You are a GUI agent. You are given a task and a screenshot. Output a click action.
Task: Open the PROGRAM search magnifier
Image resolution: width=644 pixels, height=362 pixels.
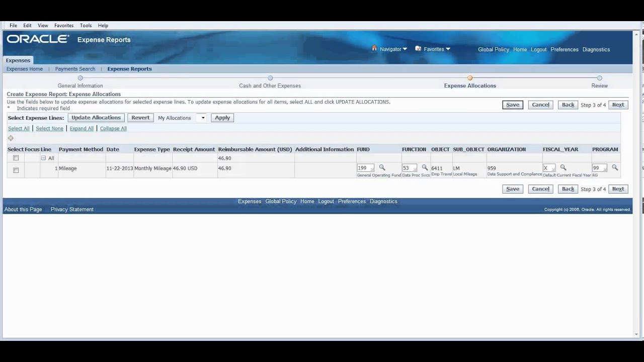615,168
